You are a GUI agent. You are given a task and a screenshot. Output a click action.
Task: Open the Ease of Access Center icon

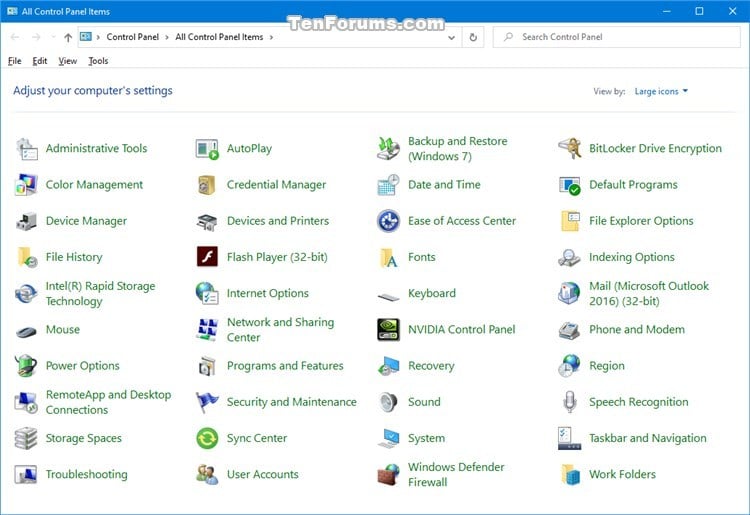tap(388, 221)
